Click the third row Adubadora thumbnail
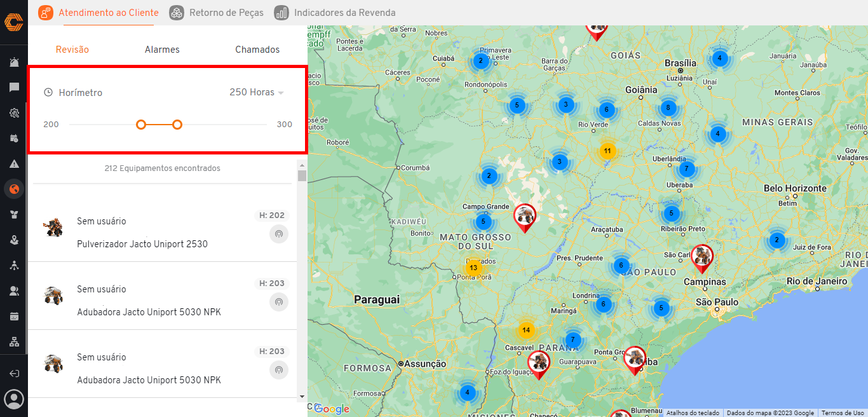 pyautogui.click(x=53, y=364)
